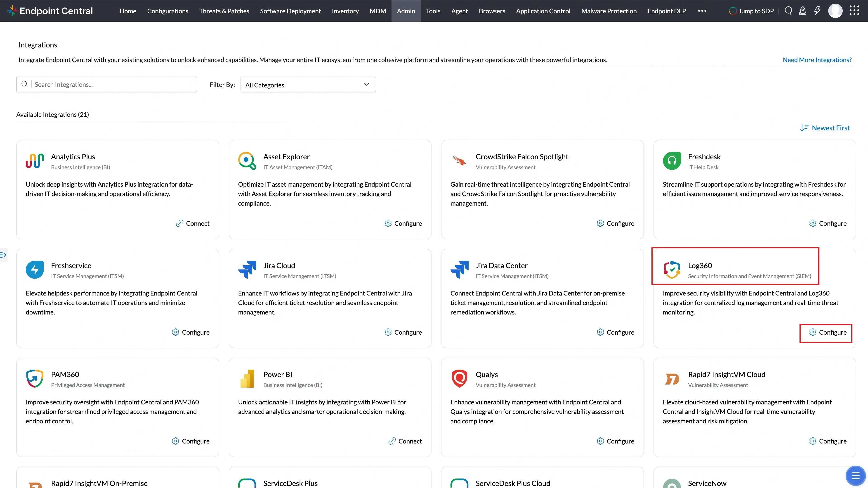Screen dimensions: 868x488
Task: Click the Available Integrations (21) heading
Action: coord(53,115)
